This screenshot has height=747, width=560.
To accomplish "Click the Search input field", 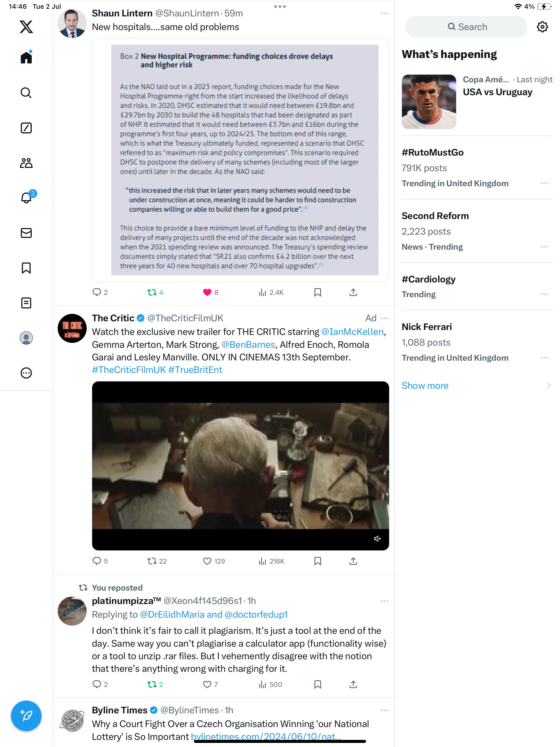I will [x=466, y=27].
